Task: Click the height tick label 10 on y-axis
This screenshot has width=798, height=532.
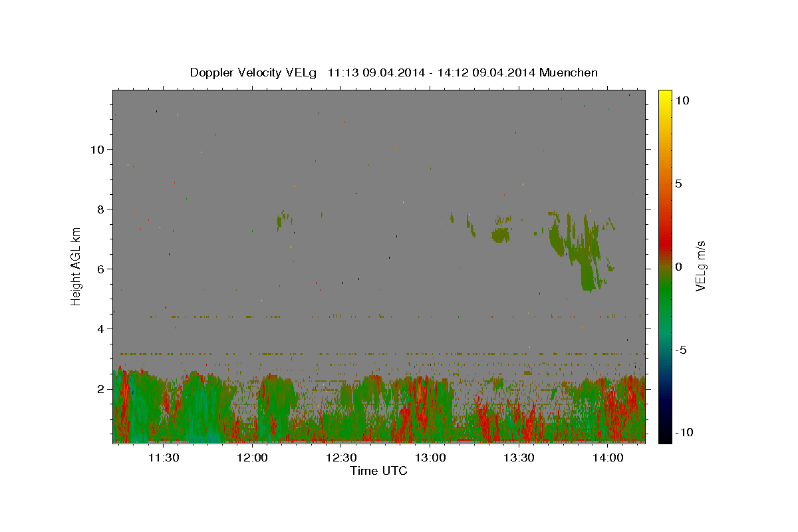Action: [99, 150]
